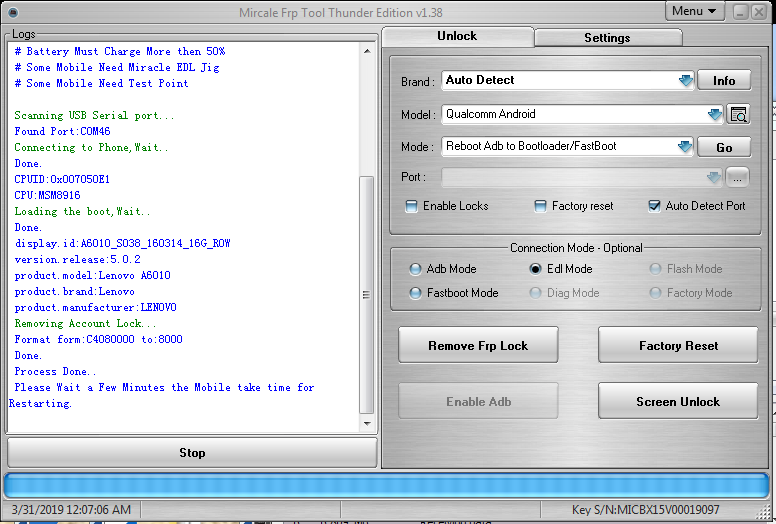Click log line 'Found Port:COM46'
776x524 pixels.
62,132
